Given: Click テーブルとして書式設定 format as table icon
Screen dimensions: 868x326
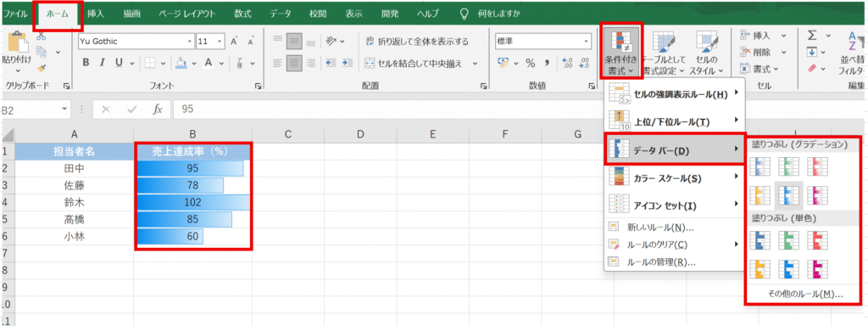Looking at the screenshot, I should (663, 42).
